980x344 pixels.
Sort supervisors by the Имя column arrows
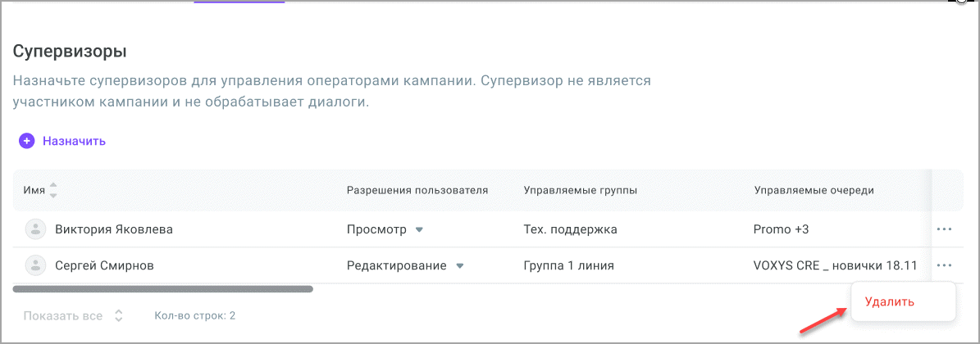pos(53,190)
